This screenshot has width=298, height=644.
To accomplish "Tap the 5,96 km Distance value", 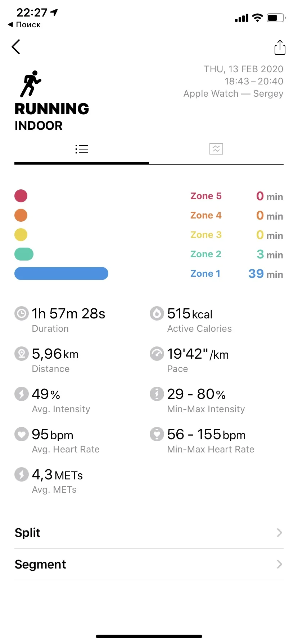I will pyautogui.click(x=55, y=354).
